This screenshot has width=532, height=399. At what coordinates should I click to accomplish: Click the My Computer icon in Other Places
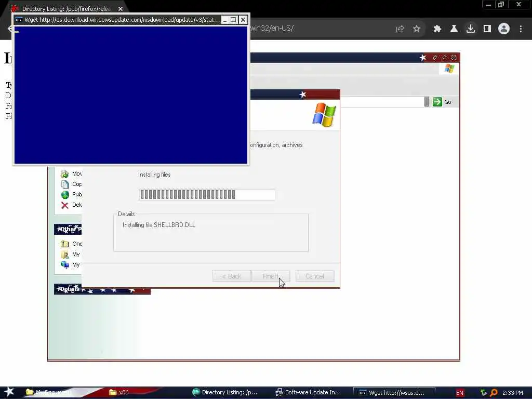tap(65, 264)
